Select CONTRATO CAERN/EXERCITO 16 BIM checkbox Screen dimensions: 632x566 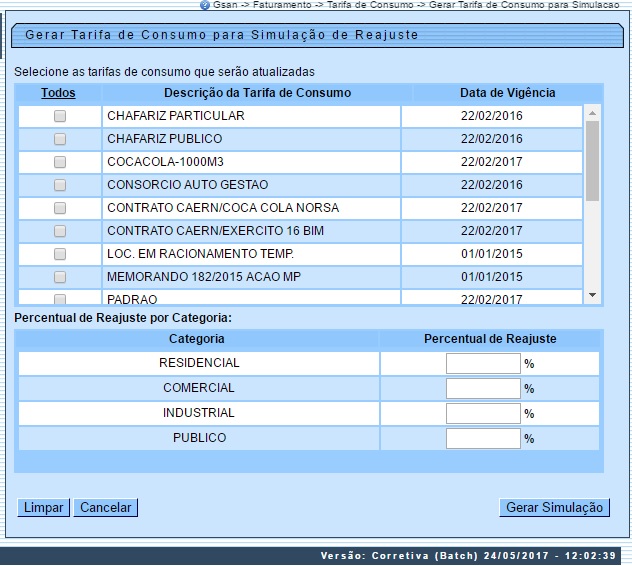tap(60, 231)
